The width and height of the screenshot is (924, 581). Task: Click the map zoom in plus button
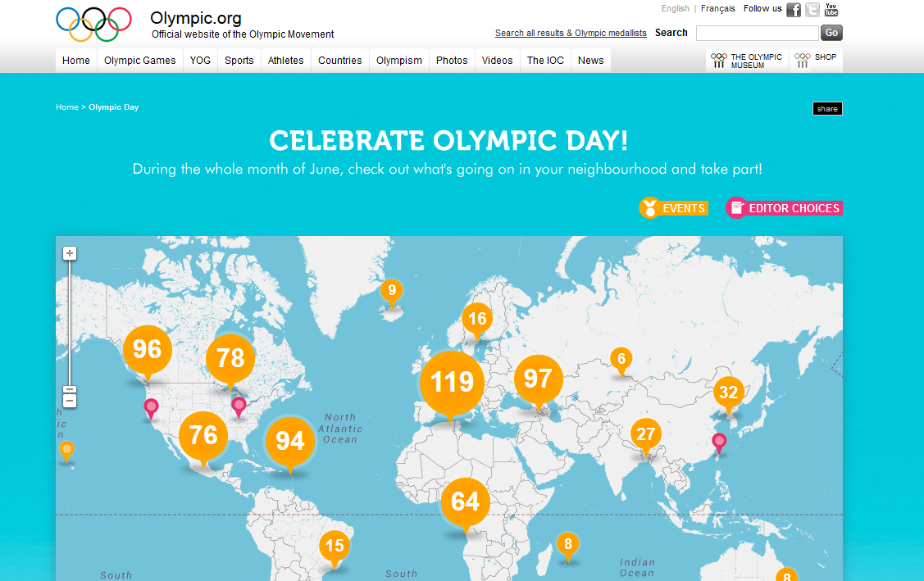[x=70, y=253]
